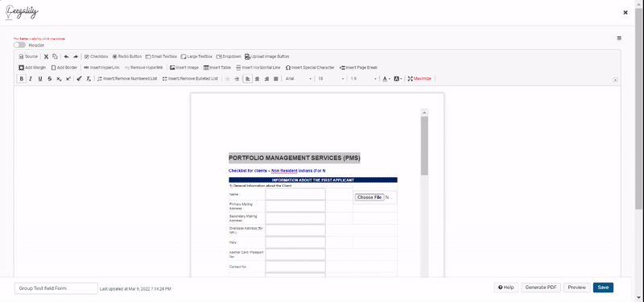The height and width of the screenshot is (302, 644).
Task: Open the font size dropdown
Action: pyautogui.click(x=331, y=78)
